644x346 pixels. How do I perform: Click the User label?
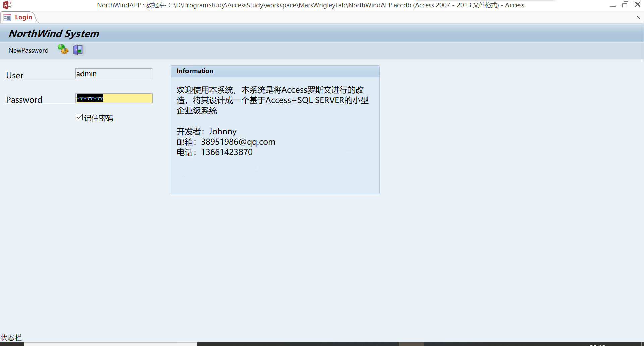pyautogui.click(x=15, y=75)
